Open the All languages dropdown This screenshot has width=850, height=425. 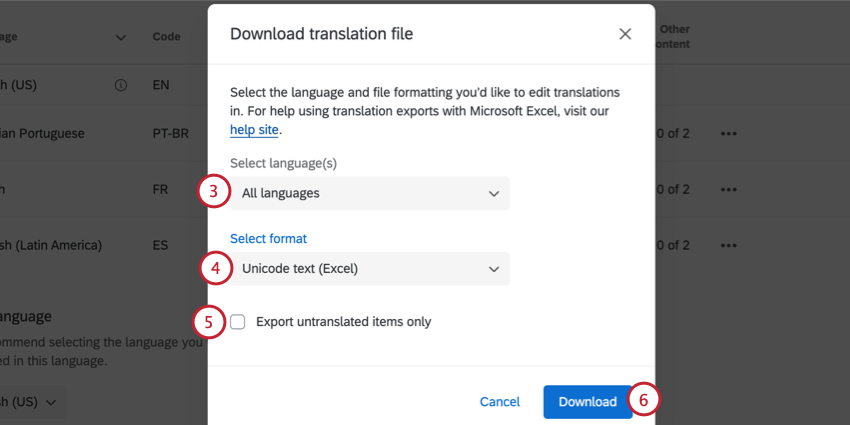tap(370, 193)
